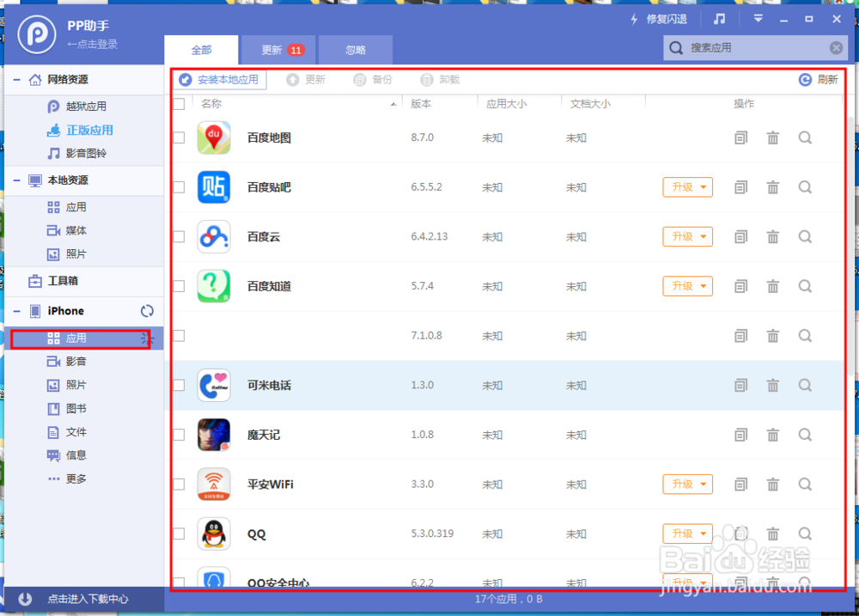Image resolution: width=859 pixels, height=616 pixels.
Task: Click magnifier icon for 百度地图
Action: click(805, 138)
